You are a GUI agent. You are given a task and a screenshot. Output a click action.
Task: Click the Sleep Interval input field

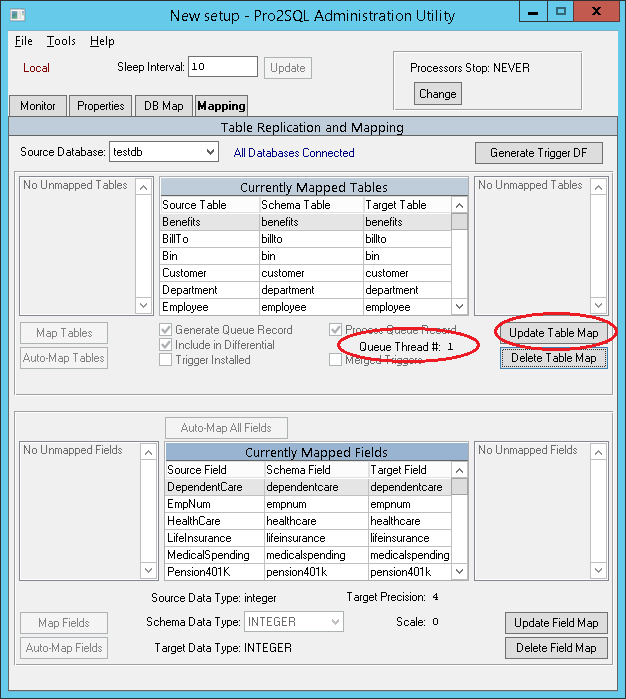(x=222, y=67)
